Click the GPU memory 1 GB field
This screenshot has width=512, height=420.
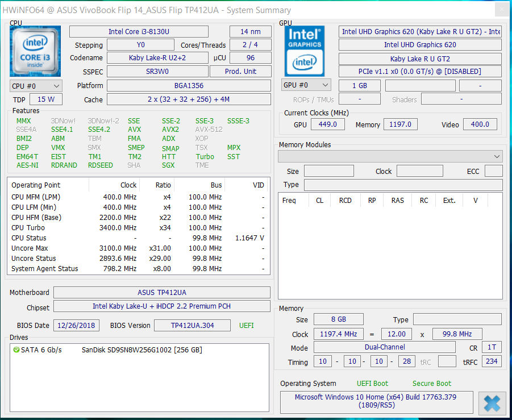pyautogui.click(x=360, y=86)
